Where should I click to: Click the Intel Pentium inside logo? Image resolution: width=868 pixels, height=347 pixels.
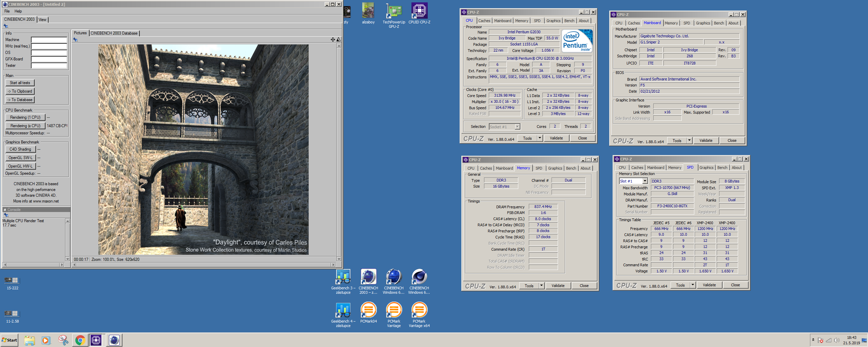point(577,41)
